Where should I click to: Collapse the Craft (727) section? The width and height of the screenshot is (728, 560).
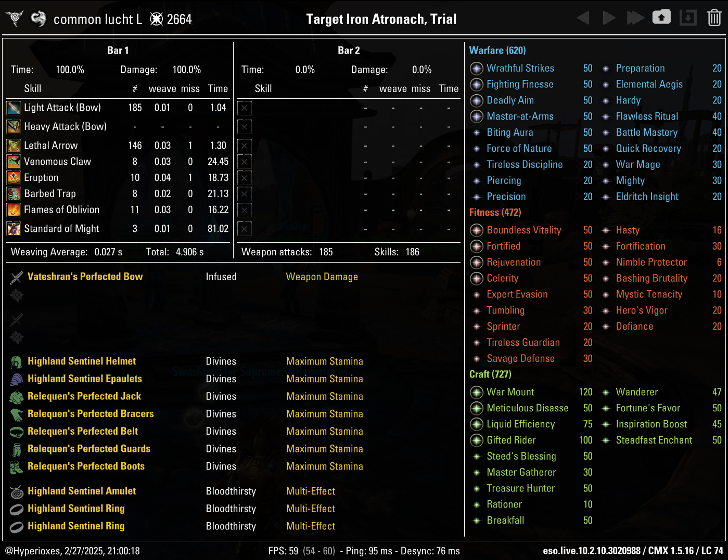coord(490,374)
